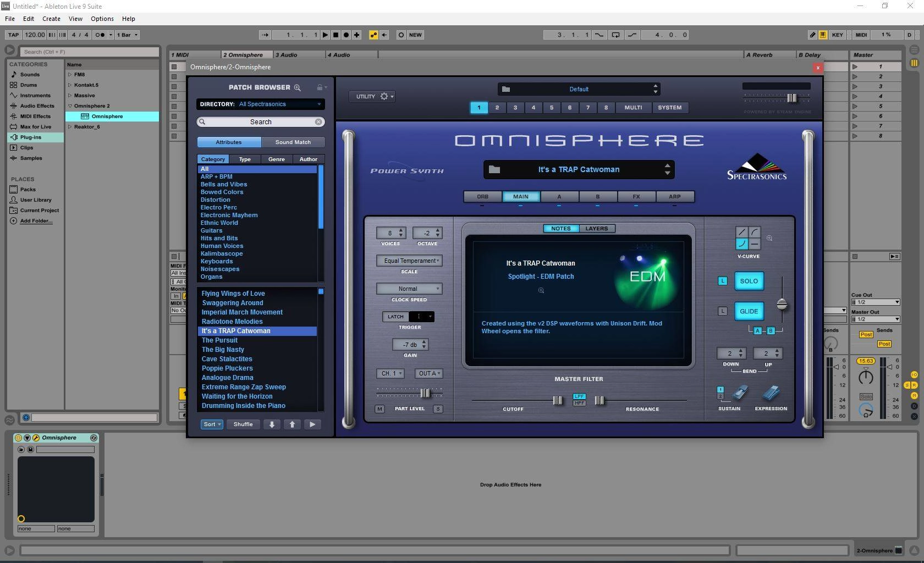924x563 pixels.
Task: Select patch Cave Stalactites
Action: tap(227, 359)
